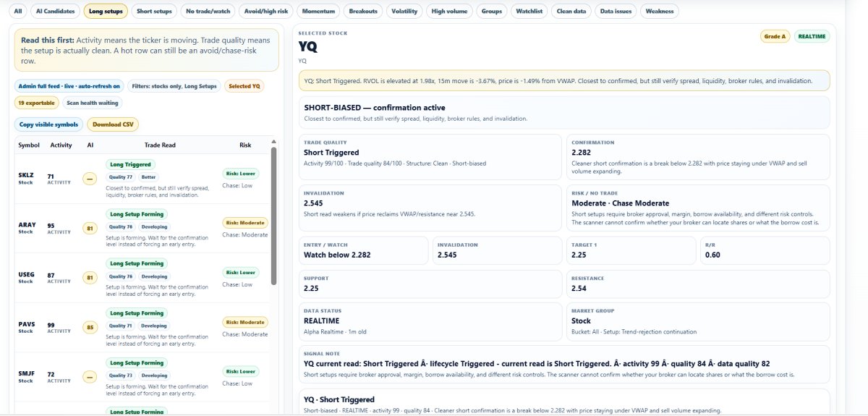Open the Groups filter

(492, 11)
